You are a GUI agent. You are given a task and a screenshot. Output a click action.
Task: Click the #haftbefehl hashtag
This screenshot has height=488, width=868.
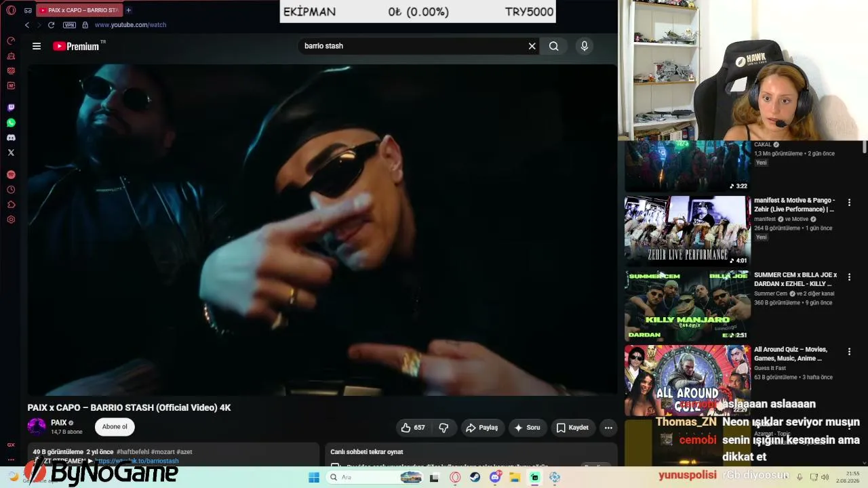[x=133, y=452]
